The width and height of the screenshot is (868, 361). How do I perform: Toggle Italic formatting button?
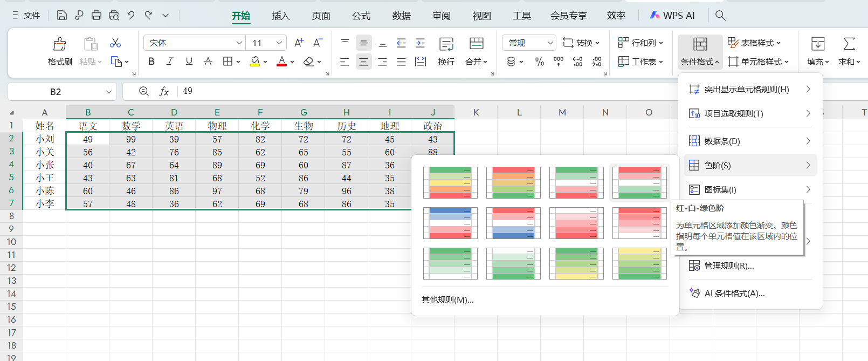tap(170, 62)
